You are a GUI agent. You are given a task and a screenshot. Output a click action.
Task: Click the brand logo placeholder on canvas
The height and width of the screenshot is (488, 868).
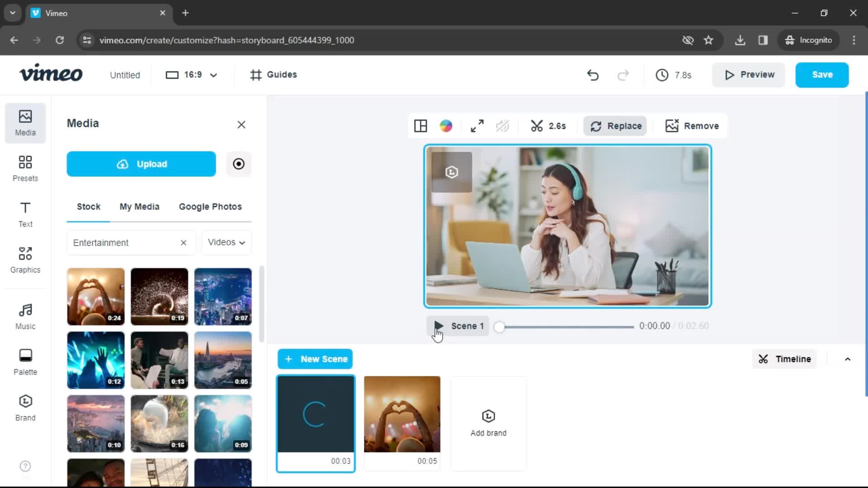(452, 172)
